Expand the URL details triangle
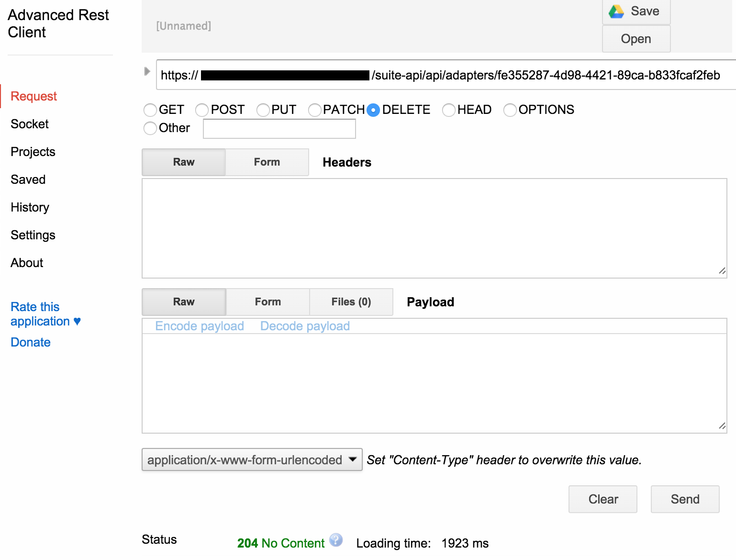The height and width of the screenshot is (560, 736). coord(147,71)
